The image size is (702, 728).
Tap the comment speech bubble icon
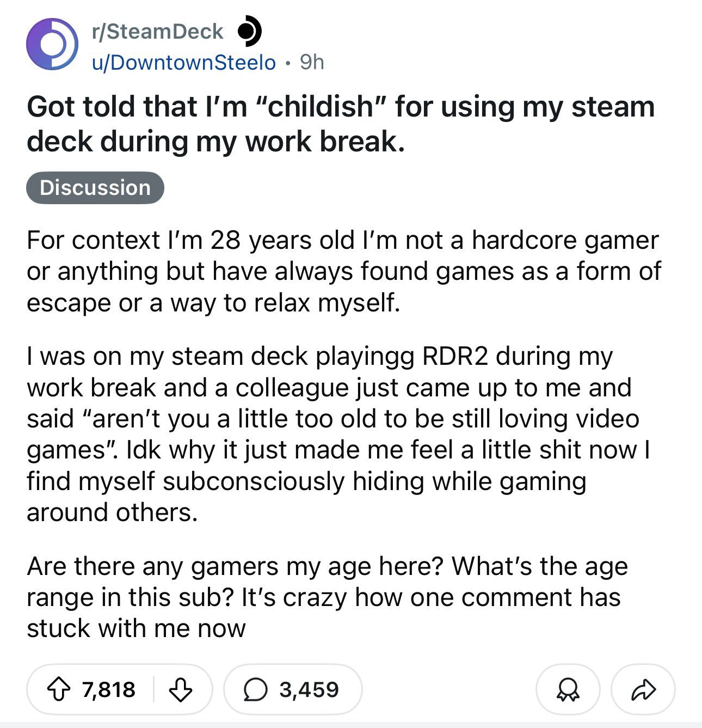(x=254, y=689)
